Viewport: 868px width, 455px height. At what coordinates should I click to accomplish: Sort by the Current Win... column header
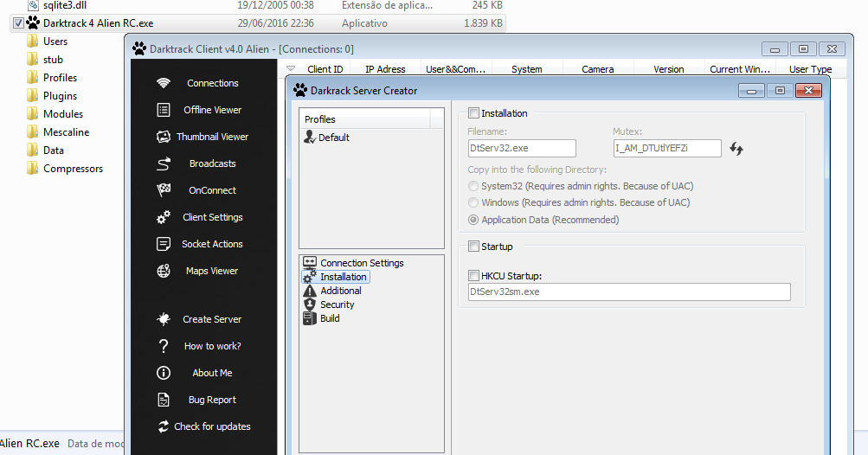click(740, 69)
